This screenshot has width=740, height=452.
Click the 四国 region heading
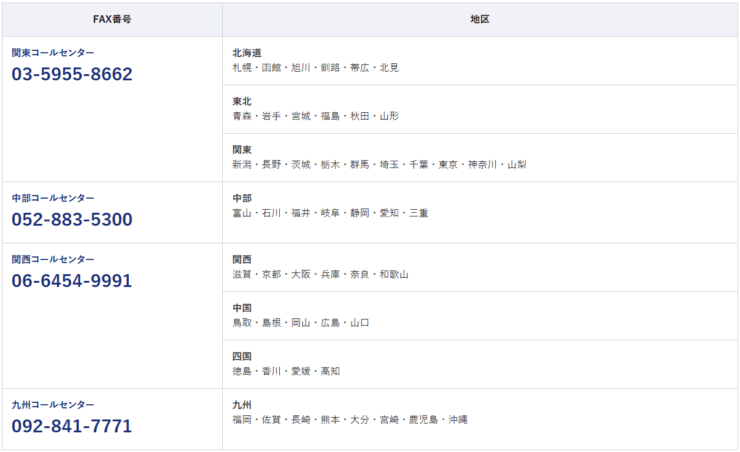pos(242,356)
